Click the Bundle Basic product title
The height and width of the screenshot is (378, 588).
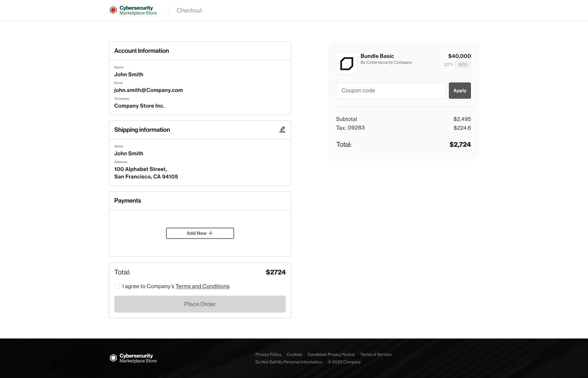377,56
